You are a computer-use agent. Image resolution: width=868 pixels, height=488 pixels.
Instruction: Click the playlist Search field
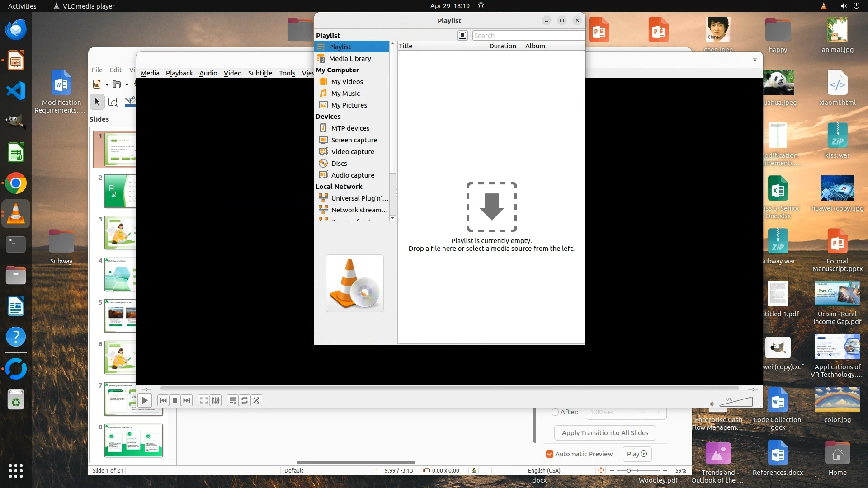(527, 36)
